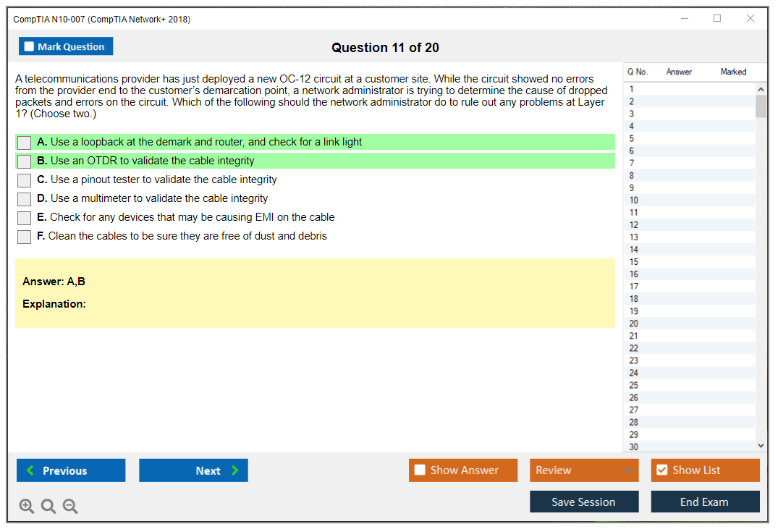
Task: Maximize the exam window
Action: pyautogui.click(x=717, y=19)
